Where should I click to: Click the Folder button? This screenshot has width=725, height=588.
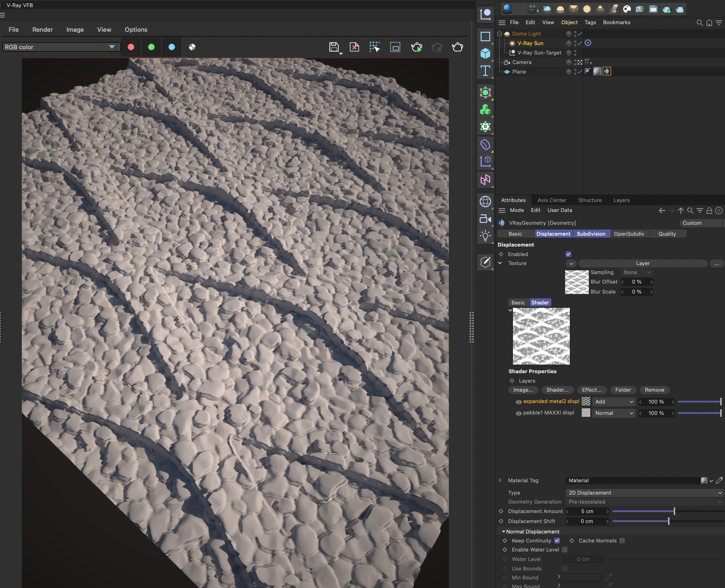click(623, 390)
